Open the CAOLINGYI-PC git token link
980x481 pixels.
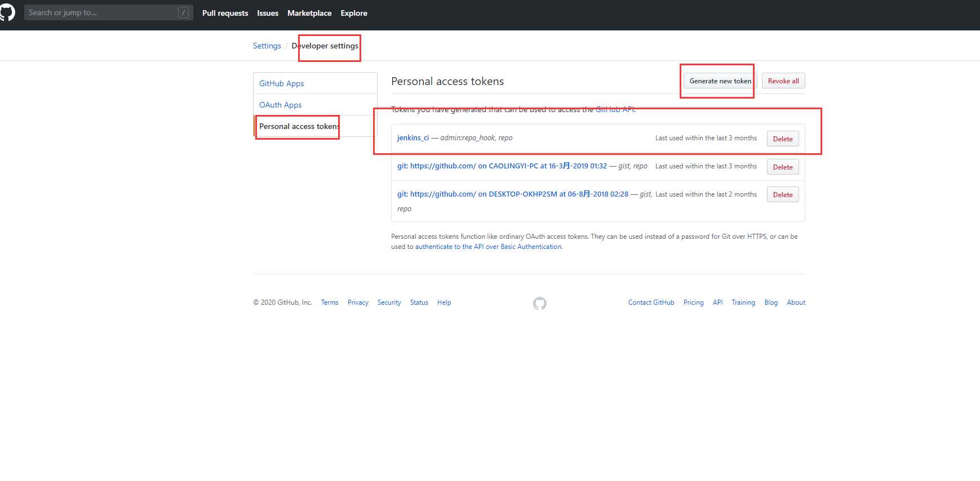pyautogui.click(x=502, y=166)
